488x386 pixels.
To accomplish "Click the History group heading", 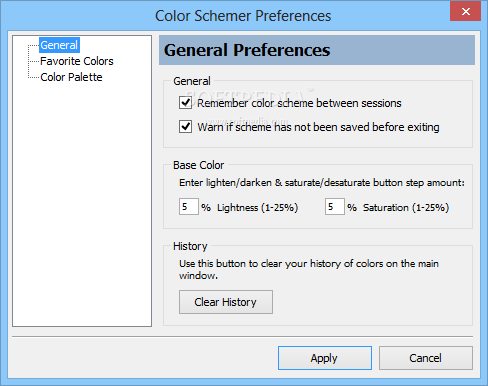I will click(190, 246).
